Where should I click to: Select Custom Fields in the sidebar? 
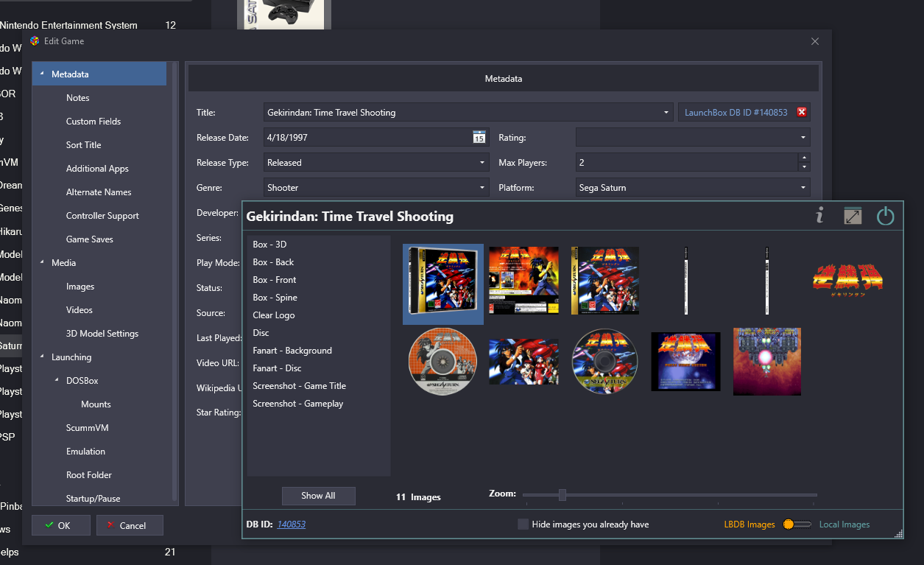point(94,122)
